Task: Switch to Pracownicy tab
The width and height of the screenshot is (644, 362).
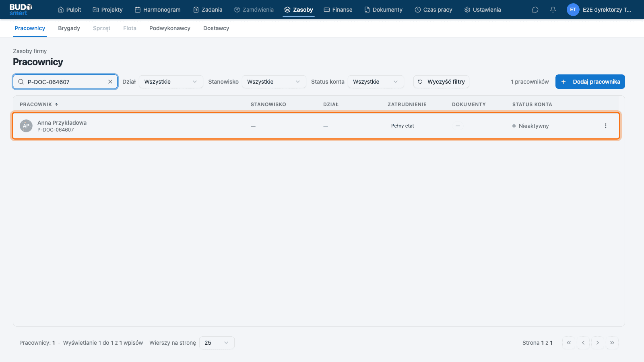Action: pyautogui.click(x=30, y=28)
